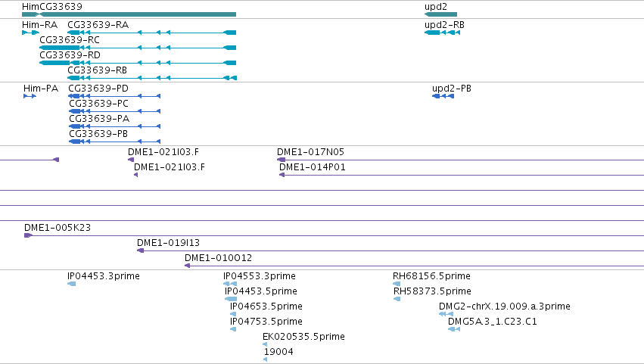Select the RH68156.5prime EST label
Screen dimensions: 644x364
(x=431, y=276)
